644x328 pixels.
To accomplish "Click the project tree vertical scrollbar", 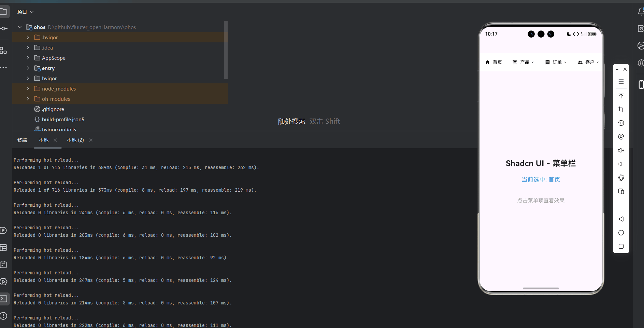I will pyautogui.click(x=226, y=50).
